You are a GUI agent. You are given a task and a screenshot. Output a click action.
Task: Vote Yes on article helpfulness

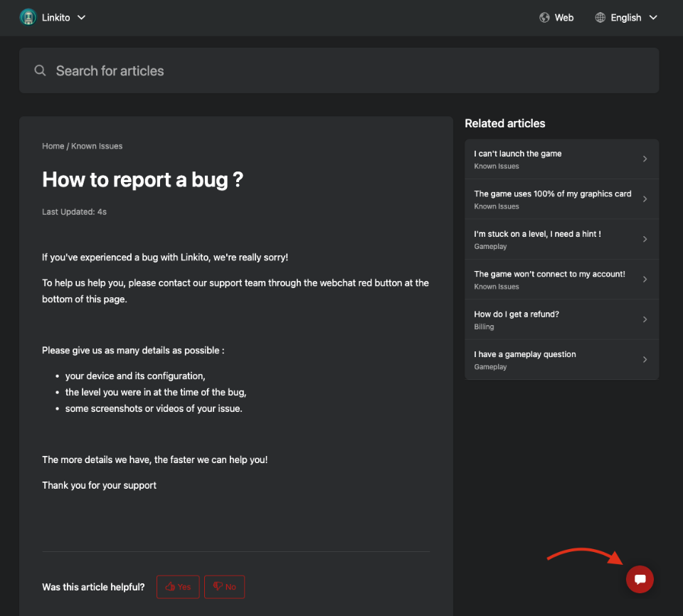[x=178, y=587]
